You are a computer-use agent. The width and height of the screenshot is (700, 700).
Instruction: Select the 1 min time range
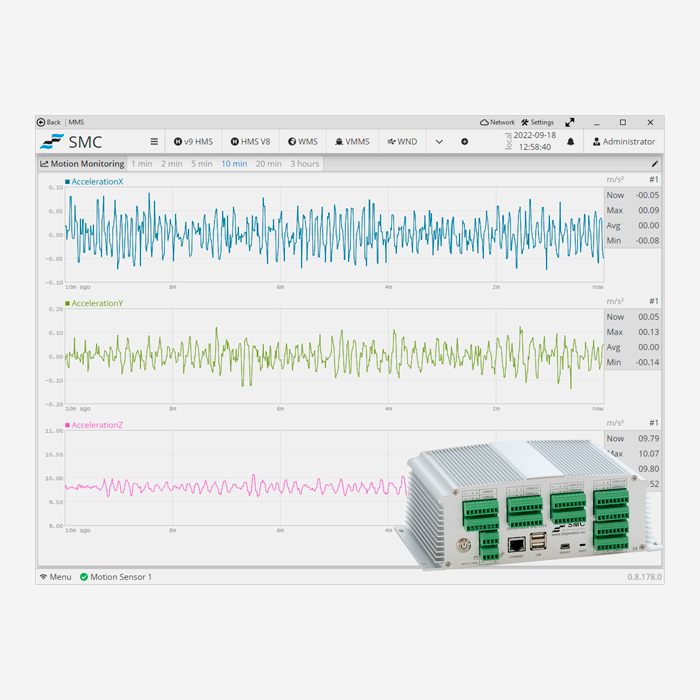tap(142, 164)
